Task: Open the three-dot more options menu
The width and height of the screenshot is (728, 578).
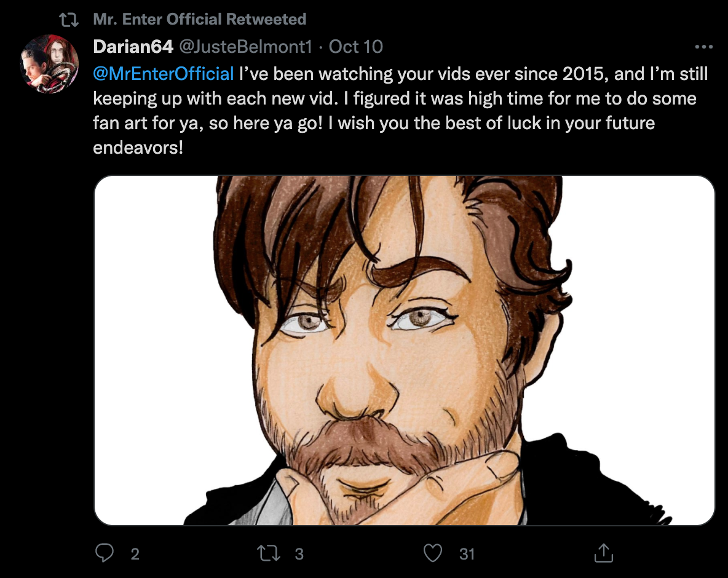Action: pyautogui.click(x=703, y=47)
